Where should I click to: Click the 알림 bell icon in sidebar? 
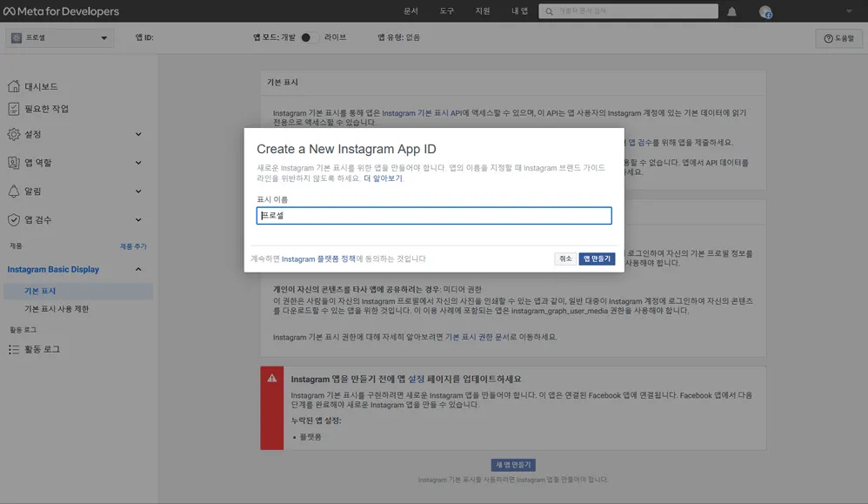(x=14, y=192)
